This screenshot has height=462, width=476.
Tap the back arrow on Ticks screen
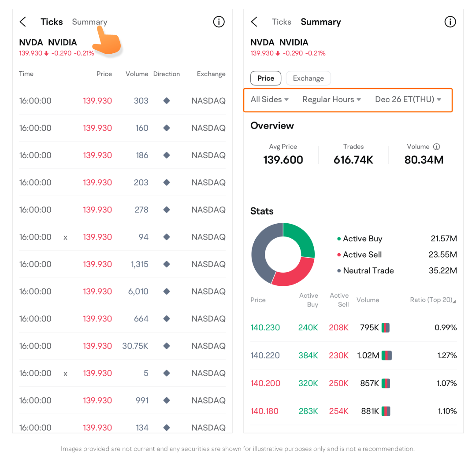(x=23, y=22)
